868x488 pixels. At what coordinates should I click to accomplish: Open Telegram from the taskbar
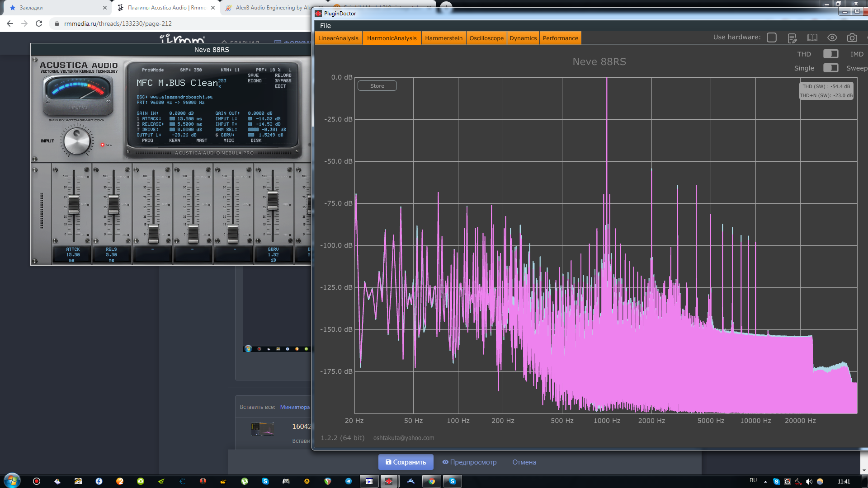349,481
